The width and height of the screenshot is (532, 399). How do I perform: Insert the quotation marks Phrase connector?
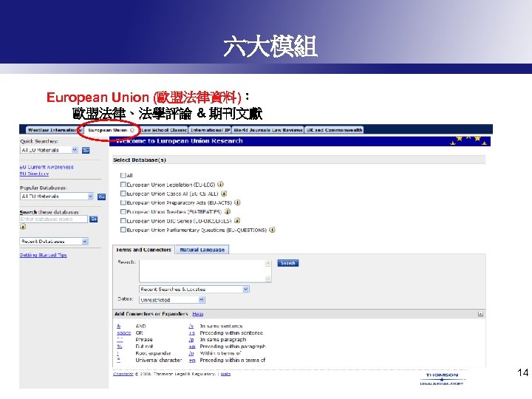(120, 340)
